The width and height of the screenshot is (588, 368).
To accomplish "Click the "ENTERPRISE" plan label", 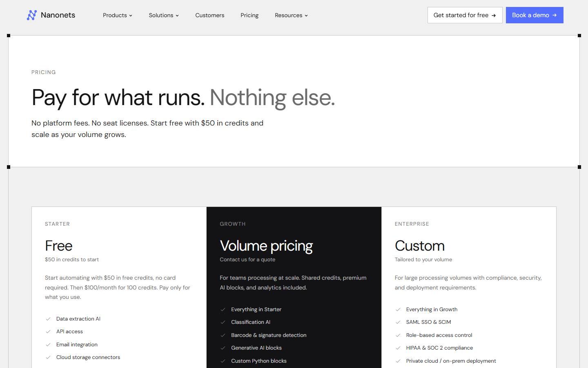I will click(x=412, y=224).
